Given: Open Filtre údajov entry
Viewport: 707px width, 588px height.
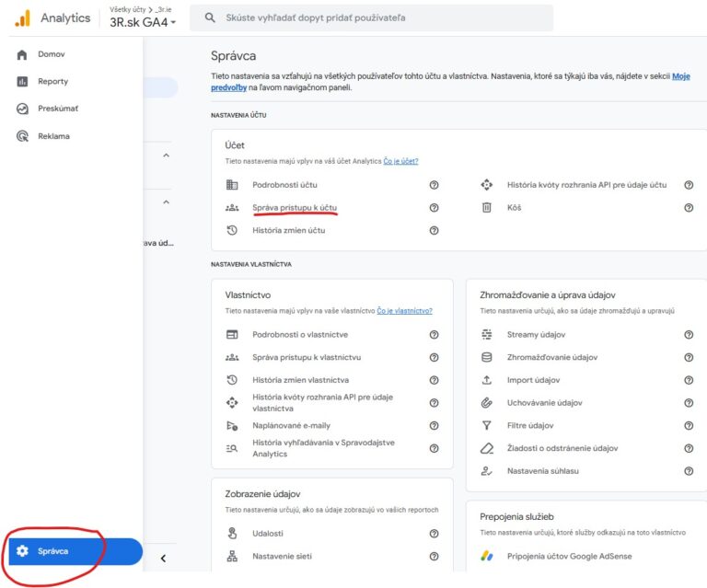Looking at the screenshot, I should (x=530, y=425).
